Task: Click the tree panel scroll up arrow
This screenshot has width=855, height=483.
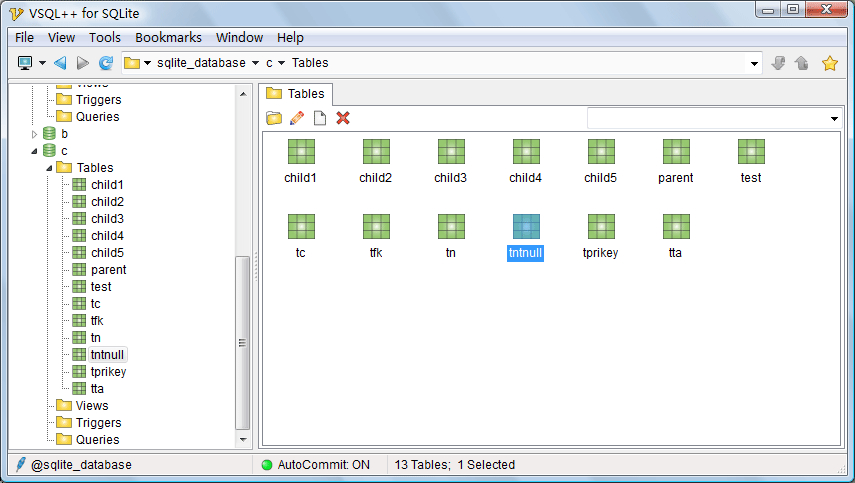Action: [243, 94]
